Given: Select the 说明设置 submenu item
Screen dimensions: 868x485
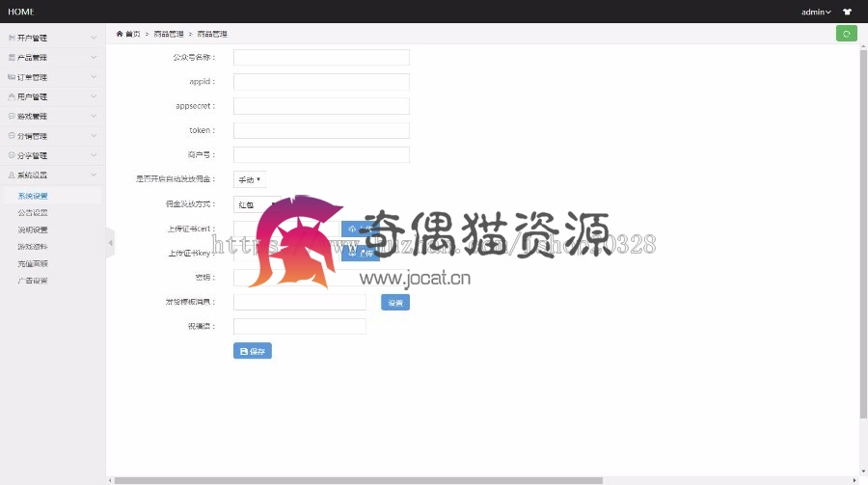Looking at the screenshot, I should tap(33, 229).
